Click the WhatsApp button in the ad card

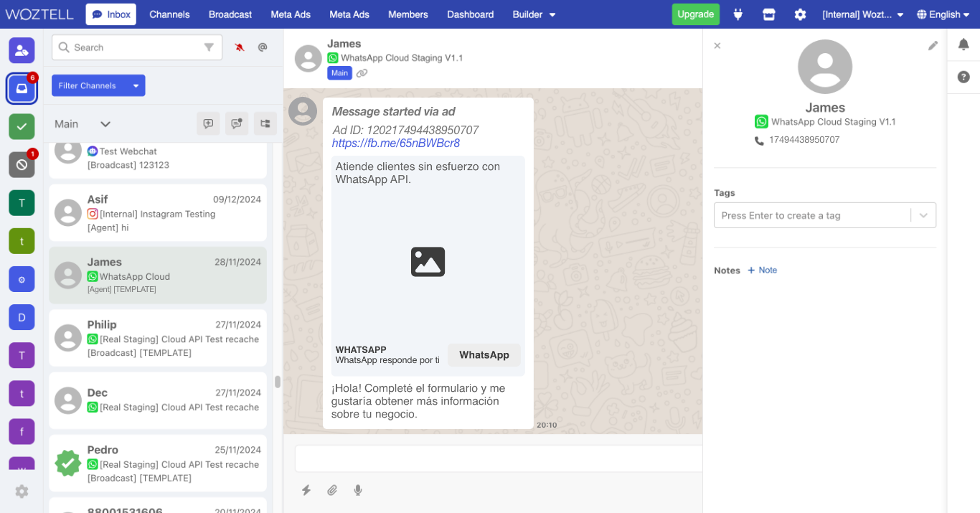[484, 355]
